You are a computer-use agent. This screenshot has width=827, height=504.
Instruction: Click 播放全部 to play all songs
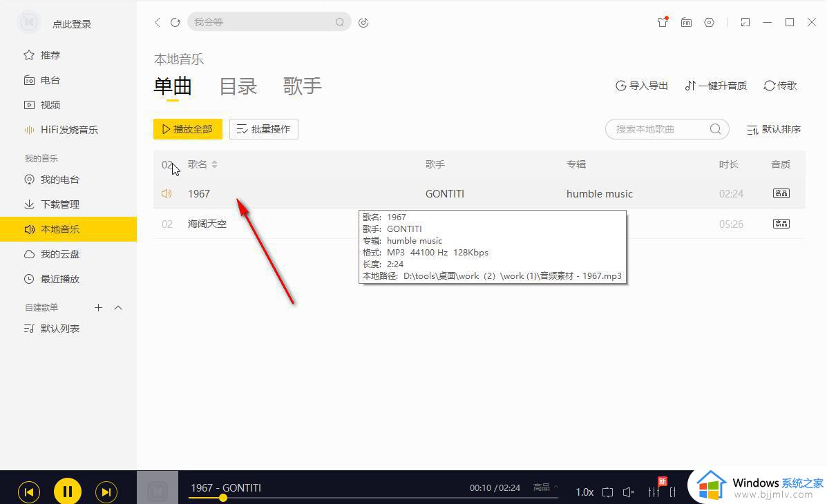[188, 129]
